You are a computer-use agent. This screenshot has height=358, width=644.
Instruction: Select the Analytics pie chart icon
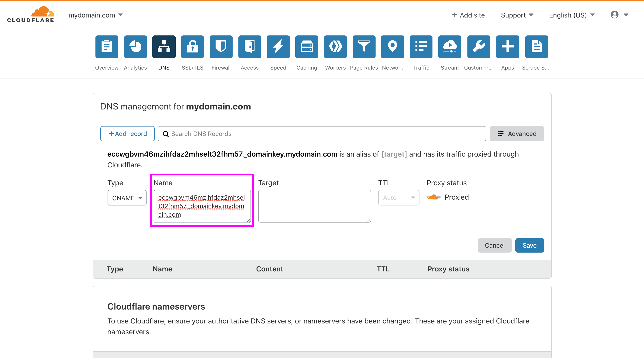(x=135, y=47)
